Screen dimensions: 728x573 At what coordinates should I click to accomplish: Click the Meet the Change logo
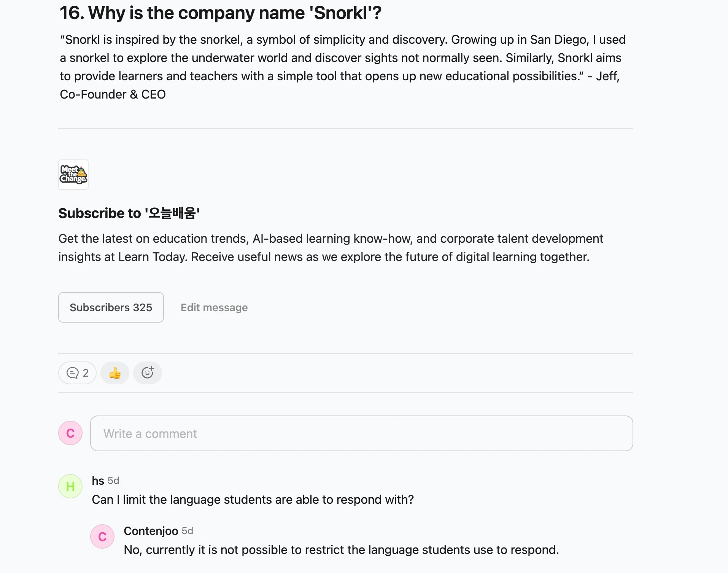point(73,175)
